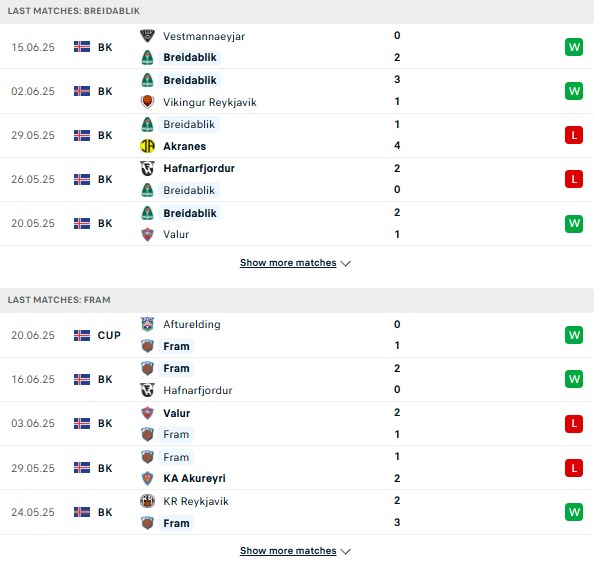This screenshot has height=570, width=594.
Task: Click the Akranes yellow club badge
Action: point(147,146)
